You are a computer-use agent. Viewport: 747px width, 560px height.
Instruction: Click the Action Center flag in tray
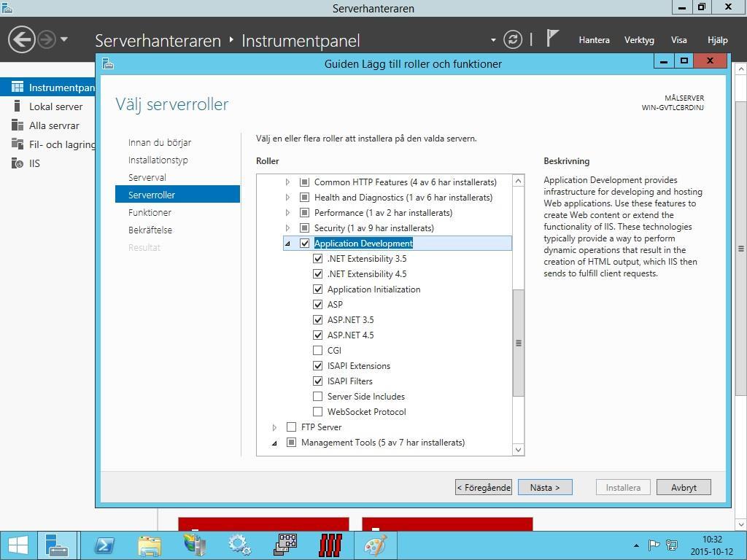pos(654,545)
